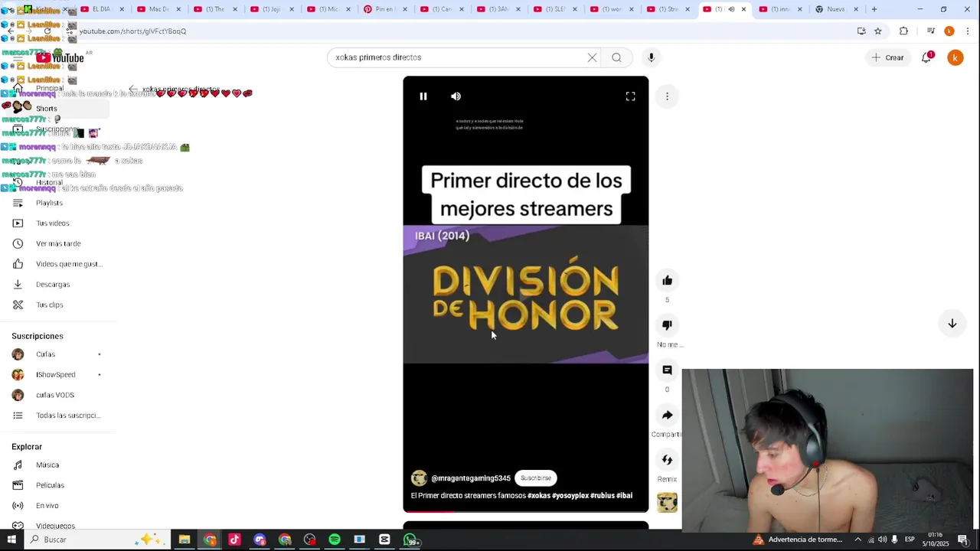
Task: Open the weather alert Advertencia de tormenta
Action: coord(797,540)
